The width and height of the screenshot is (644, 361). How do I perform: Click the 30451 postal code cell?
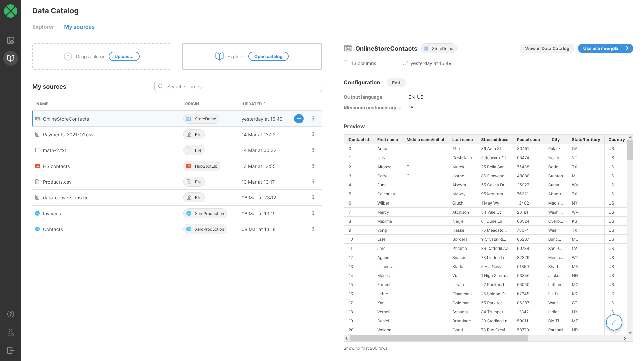pos(528,148)
